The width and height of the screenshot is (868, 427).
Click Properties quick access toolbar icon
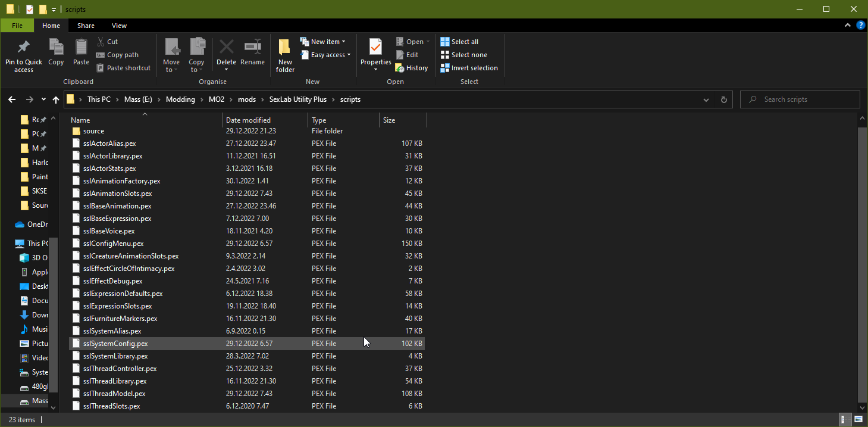(x=29, y=10)
